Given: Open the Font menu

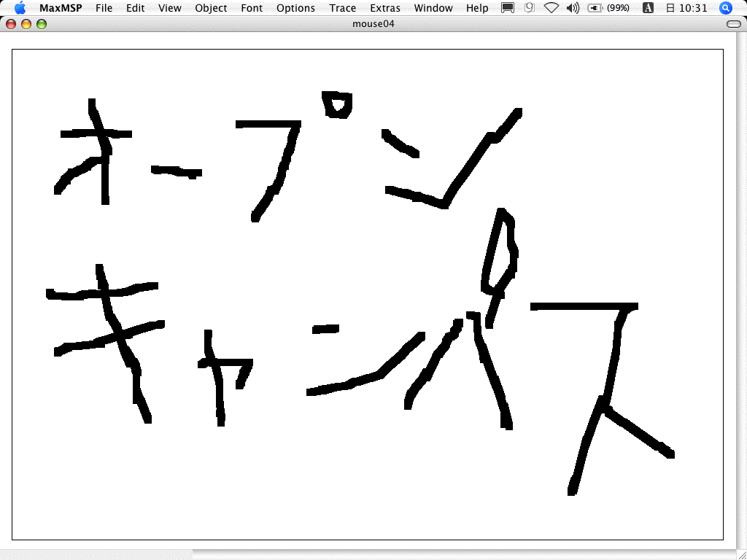Looking at the screenshot, I should point(252,8).
